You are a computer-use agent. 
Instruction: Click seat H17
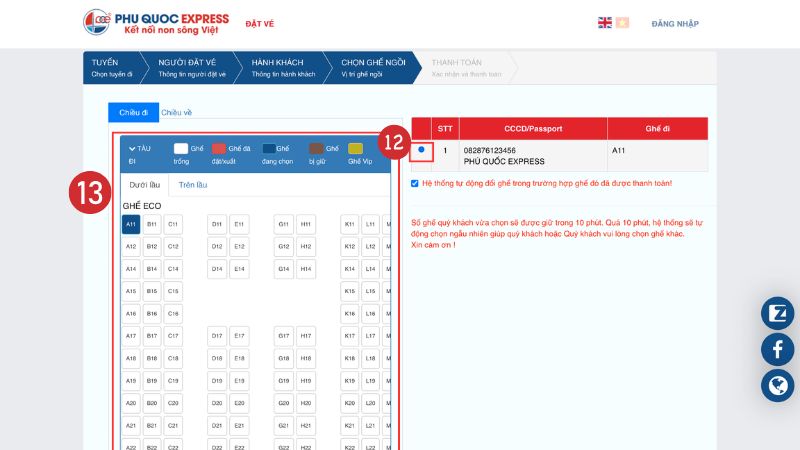click(306, 336)
